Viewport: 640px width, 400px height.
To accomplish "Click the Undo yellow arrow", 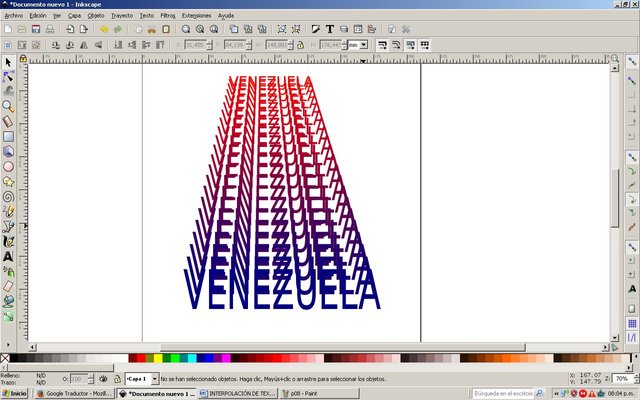I will [104, 29].
